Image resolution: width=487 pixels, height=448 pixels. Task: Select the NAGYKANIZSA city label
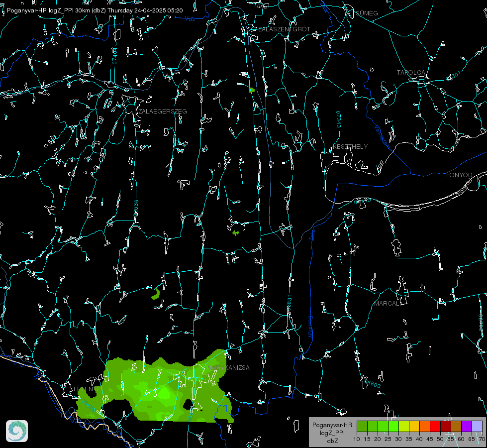pos(228,368)
